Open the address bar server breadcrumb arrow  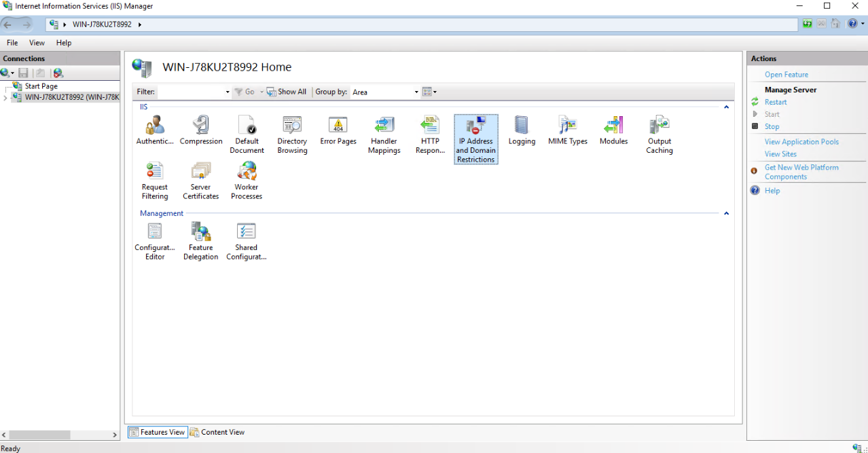[140, 24]
